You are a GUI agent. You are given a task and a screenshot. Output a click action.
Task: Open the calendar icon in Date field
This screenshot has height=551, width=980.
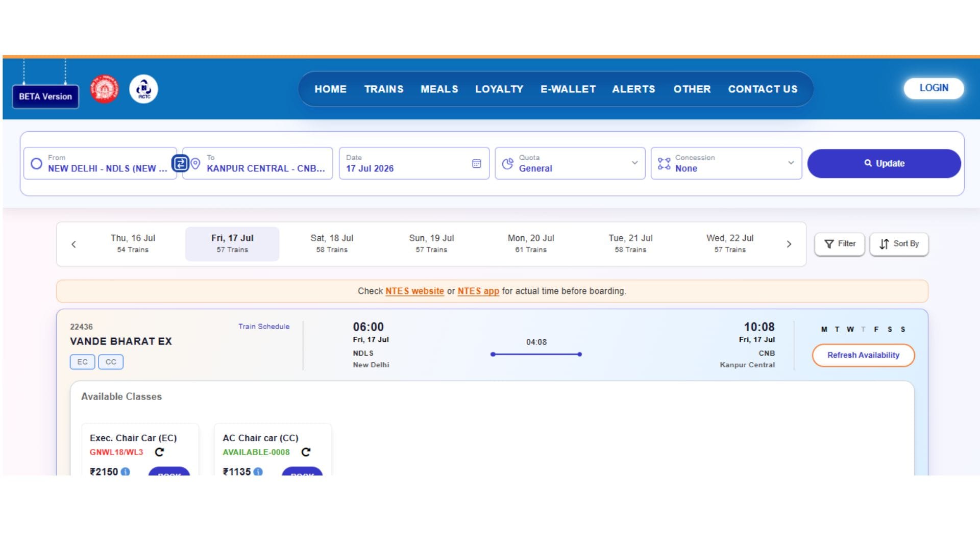click(x=477, y=163)
